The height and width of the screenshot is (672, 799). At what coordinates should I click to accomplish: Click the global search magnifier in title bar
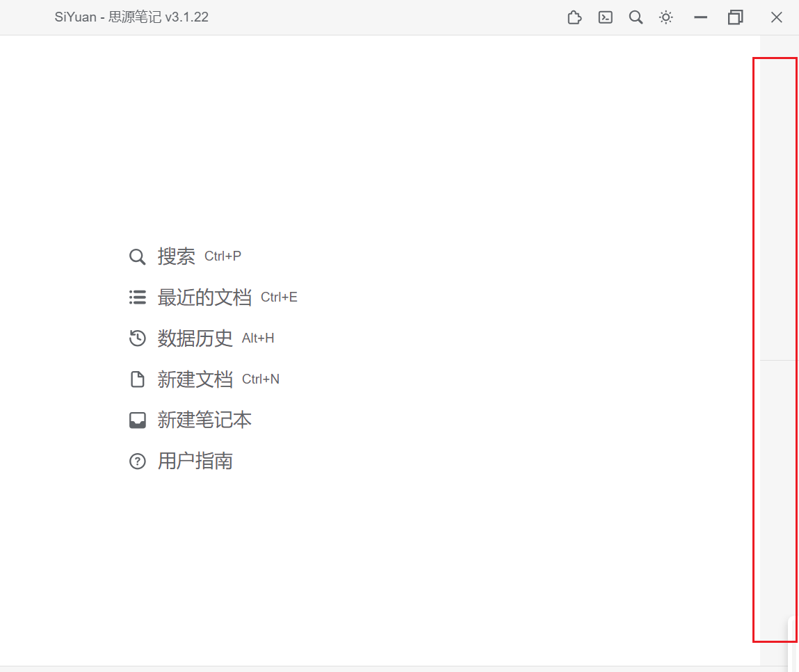[x=635, y=17]
